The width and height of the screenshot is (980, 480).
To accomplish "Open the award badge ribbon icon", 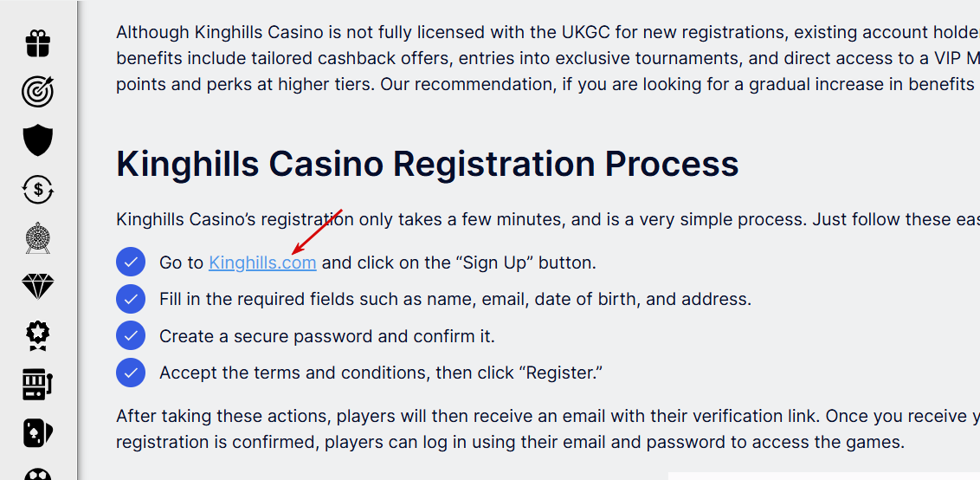I will [x=37, y=335].
